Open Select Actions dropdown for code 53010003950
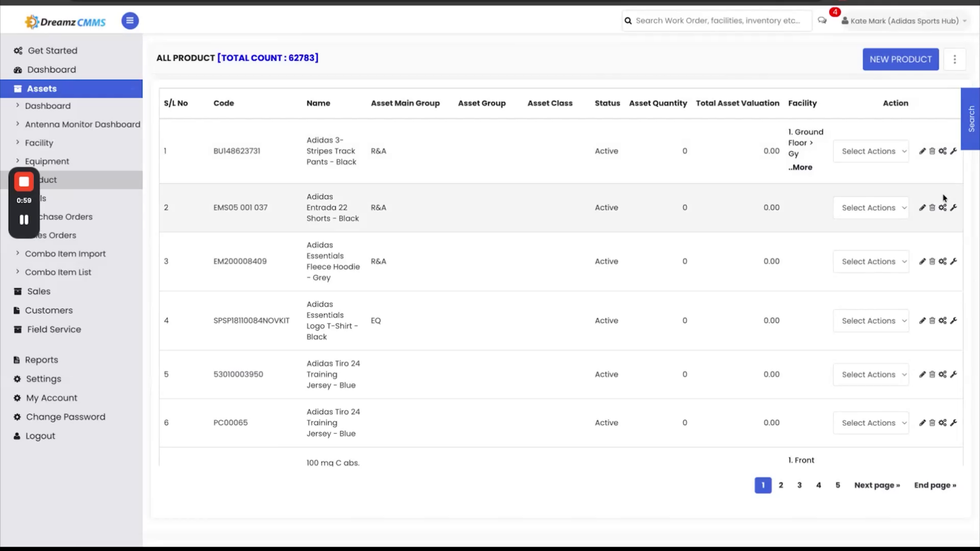The height and width of the screenshot is (551, 980). pos(871,374)
